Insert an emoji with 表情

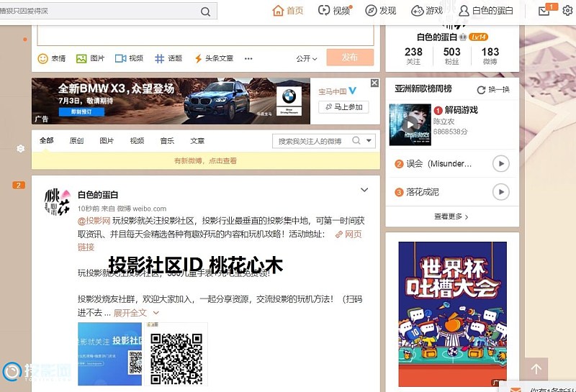pos(52,58)
